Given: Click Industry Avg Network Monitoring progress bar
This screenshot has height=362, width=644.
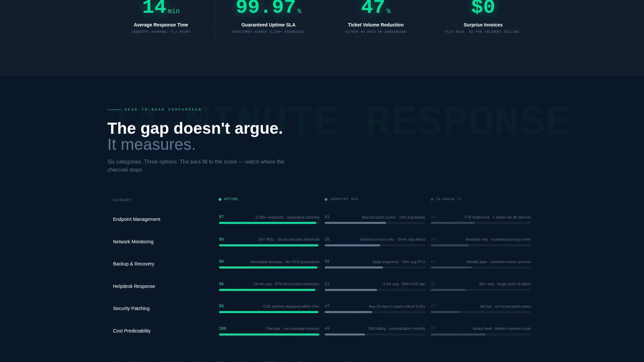Looking at the screenshot, I should (375, 245).
